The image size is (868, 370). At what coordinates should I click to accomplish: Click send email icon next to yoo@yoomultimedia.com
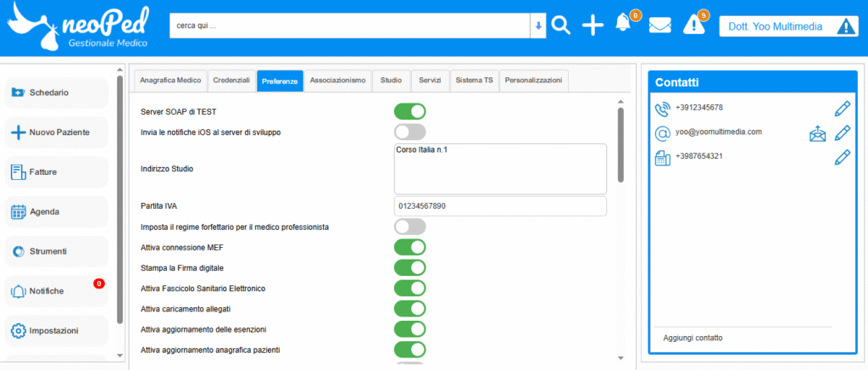(817, 133)
